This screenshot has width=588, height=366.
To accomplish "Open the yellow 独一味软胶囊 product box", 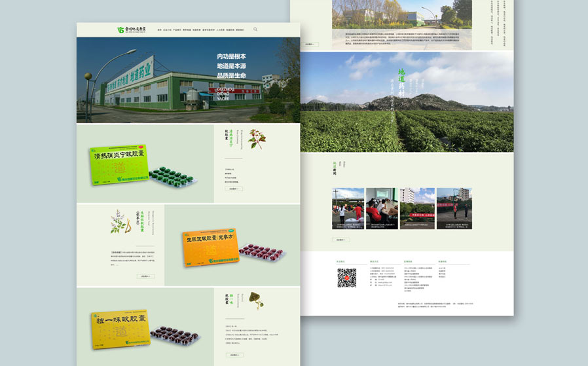I will 120,329.
